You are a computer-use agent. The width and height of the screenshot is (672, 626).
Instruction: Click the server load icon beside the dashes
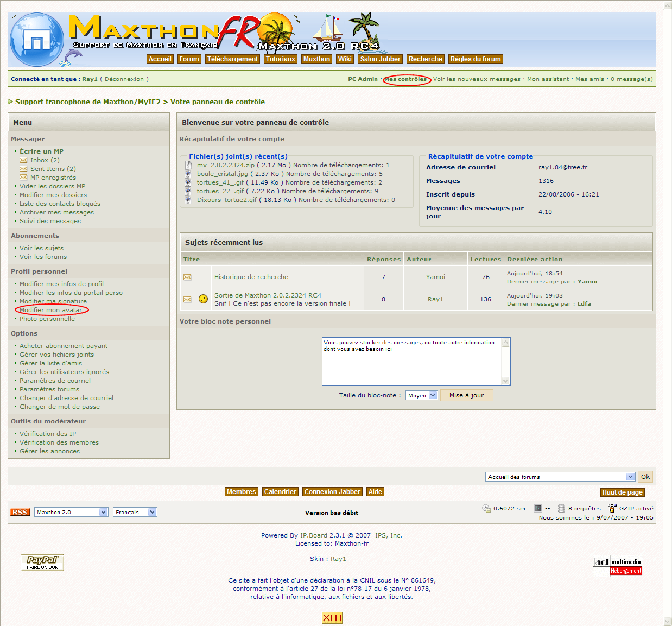tap(538, 509)
